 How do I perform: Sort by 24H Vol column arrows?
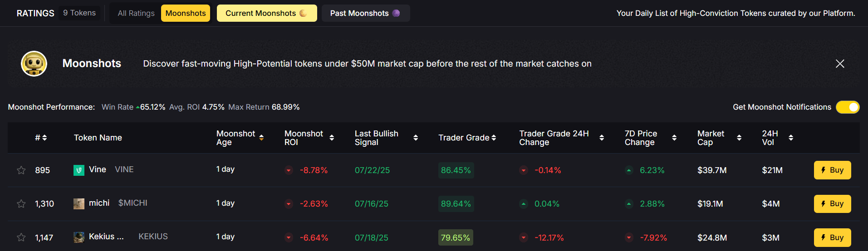(791, 138)
